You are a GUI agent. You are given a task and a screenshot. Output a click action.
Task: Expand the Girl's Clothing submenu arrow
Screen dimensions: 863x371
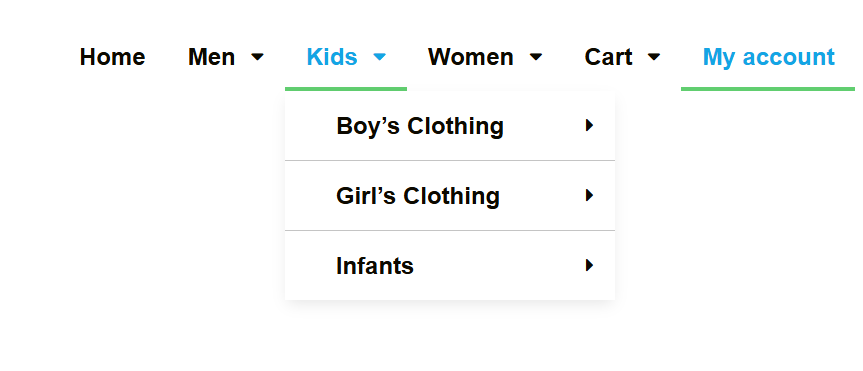589,195
